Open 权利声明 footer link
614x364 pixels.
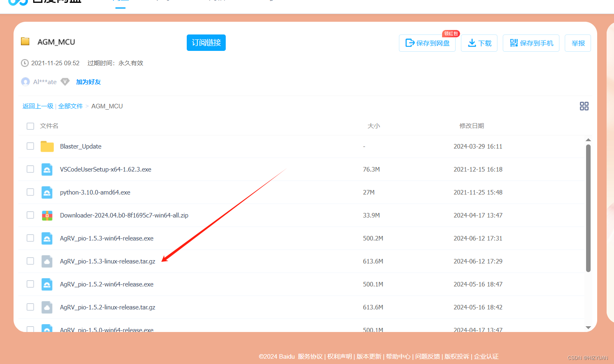coord(339,357)
